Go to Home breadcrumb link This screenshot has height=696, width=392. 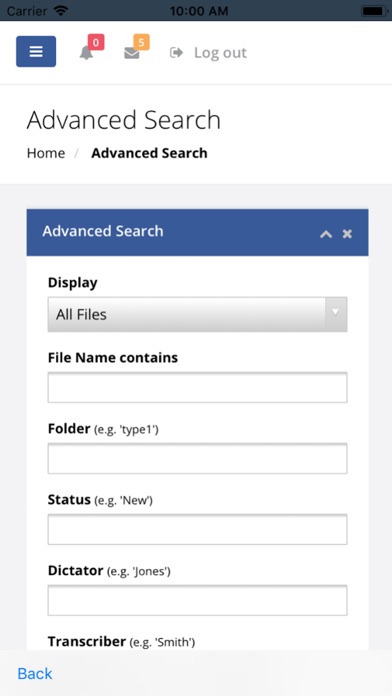(46, 153)
